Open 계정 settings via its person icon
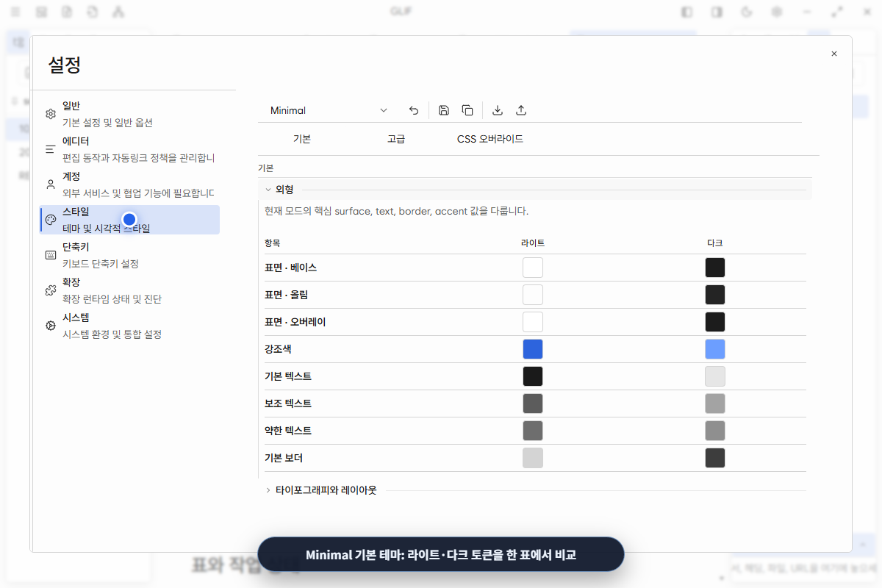The image size is (882, 588). [51, 184]
